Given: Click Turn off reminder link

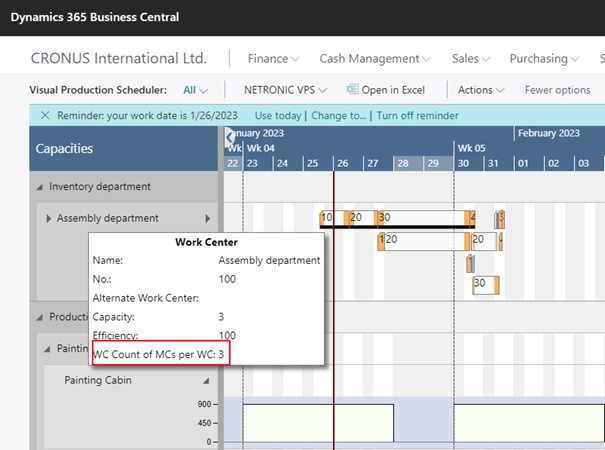Looking at the screenshot, I should 417,115.
